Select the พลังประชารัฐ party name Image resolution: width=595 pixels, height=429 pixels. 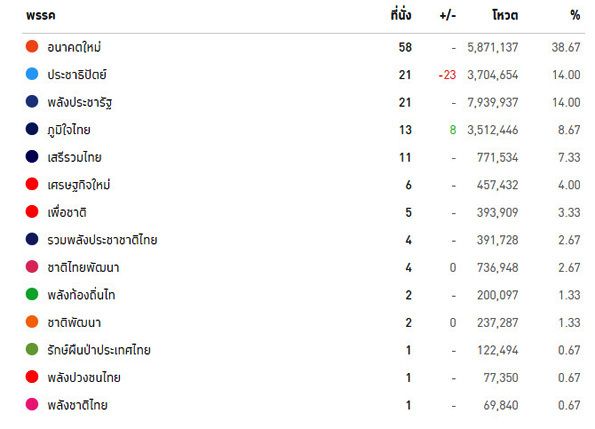[80, 102]
